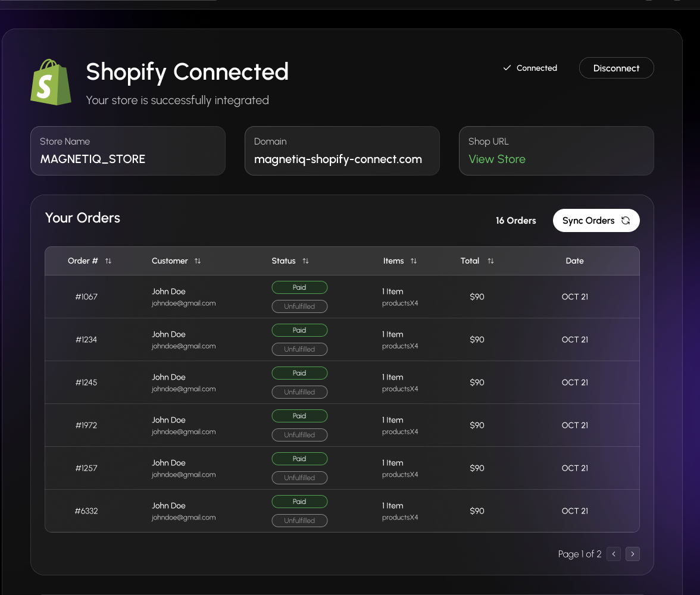
Task: Toggle the Paid status on order #1067
Action: (299, 287)
